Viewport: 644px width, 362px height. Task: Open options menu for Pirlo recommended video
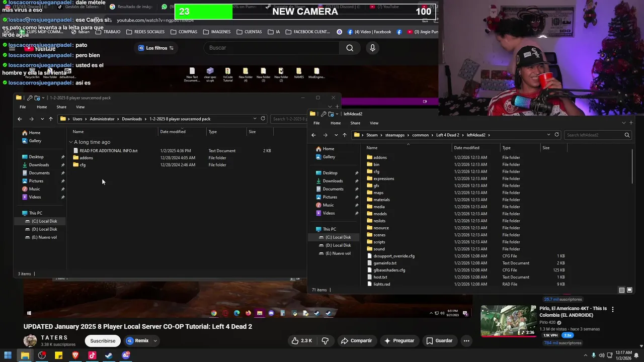[612, 310]
